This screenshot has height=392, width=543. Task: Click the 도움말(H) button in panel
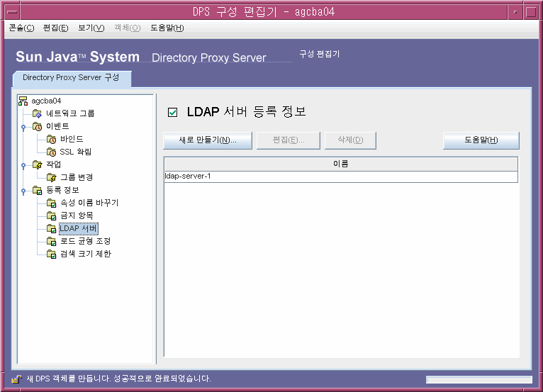(x=481, y=140)
